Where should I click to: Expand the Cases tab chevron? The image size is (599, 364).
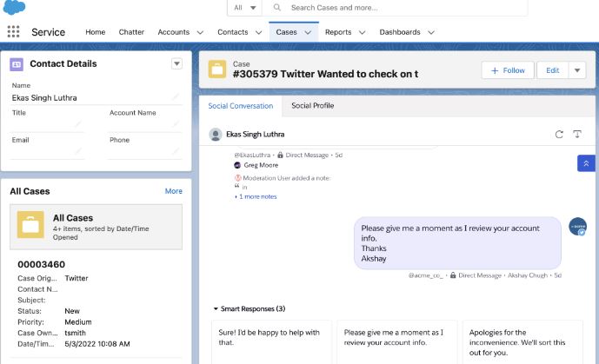(x=308, y=32)
